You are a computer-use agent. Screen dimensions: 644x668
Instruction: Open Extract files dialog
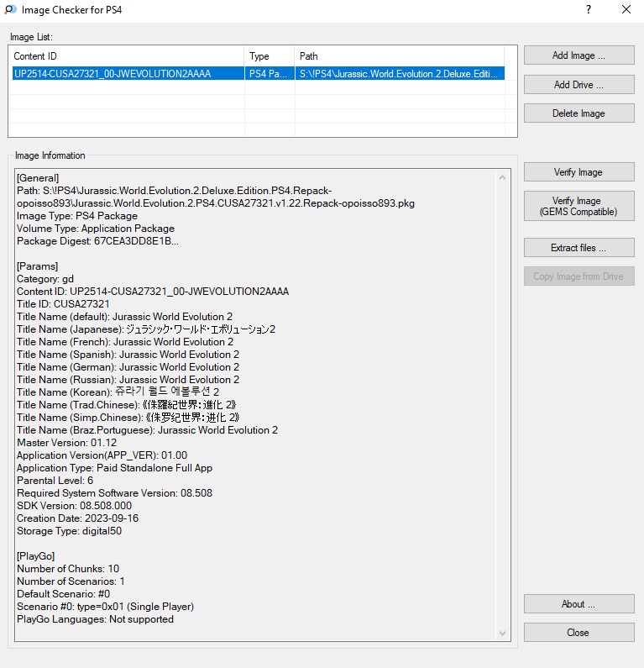click(x=579, y=248)
